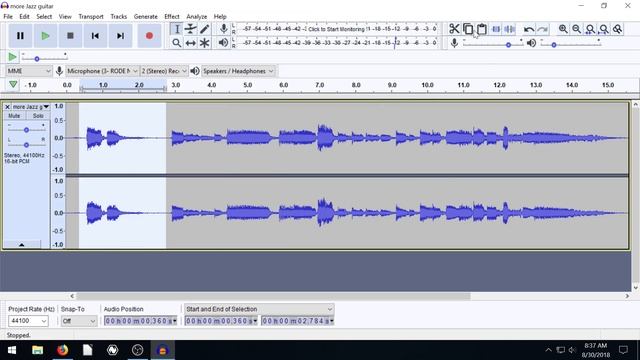Image resolution: width=640 pixels, height=360 pixels.
Task: Click the track gain slider knob
Action: (26, 130)
